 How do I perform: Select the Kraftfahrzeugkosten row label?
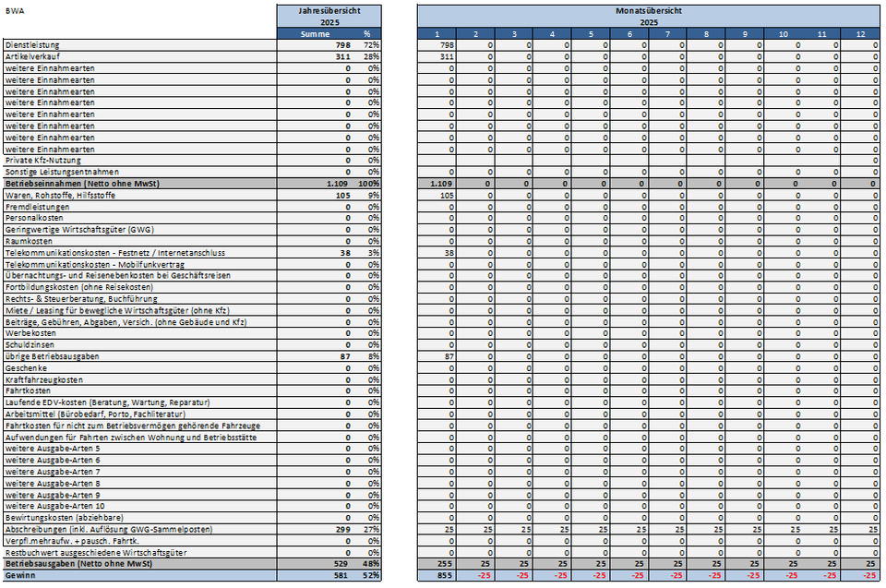coord(44,380)
